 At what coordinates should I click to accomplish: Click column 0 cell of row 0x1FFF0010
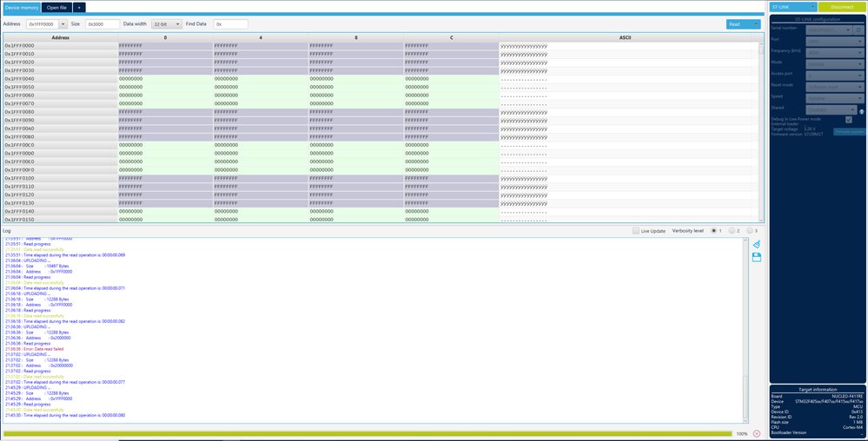tap(165, 54)
